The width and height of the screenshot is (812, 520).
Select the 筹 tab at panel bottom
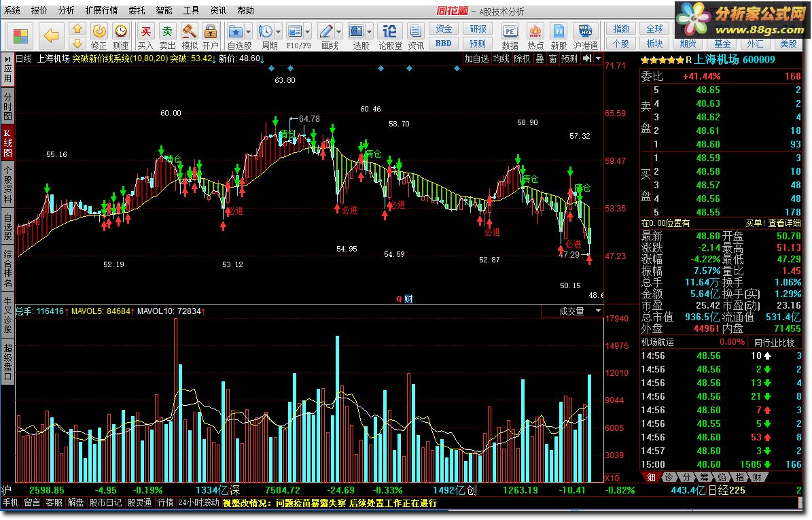point(704,477)
